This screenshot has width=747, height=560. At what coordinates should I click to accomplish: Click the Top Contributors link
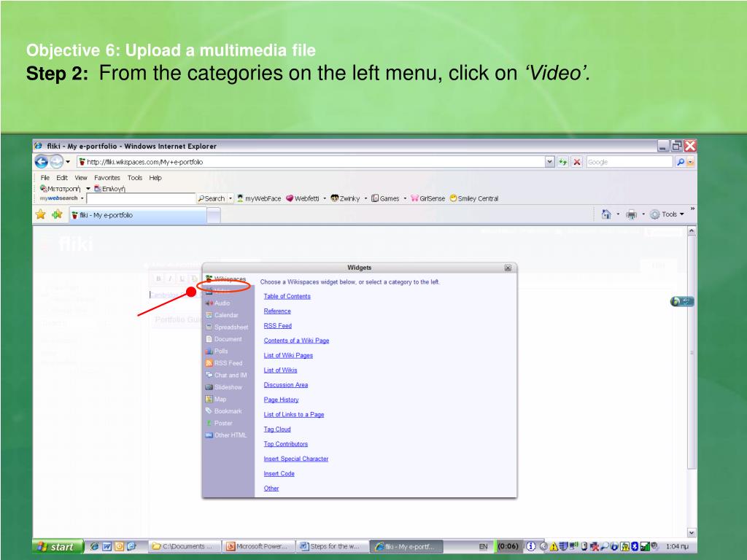(x=286, y=444)
